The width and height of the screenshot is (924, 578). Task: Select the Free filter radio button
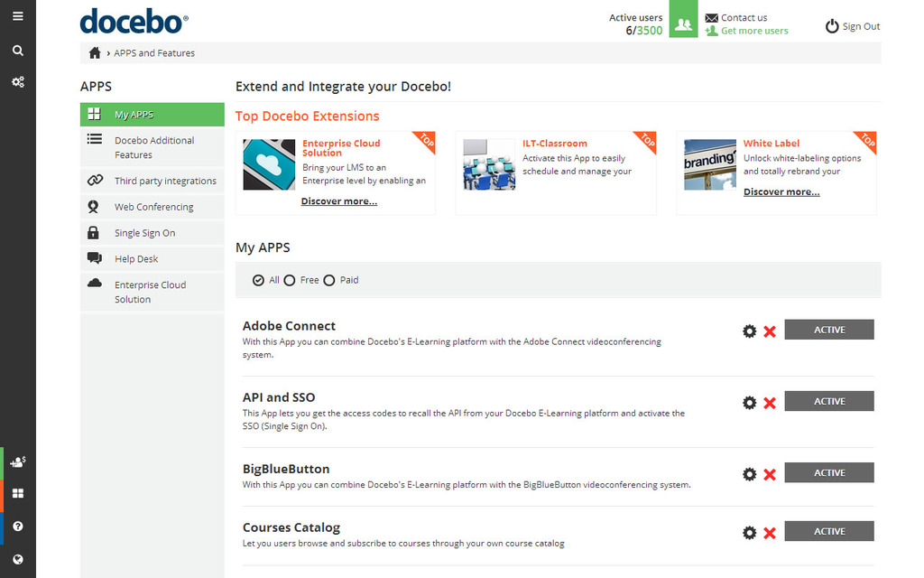coord(290,281)
